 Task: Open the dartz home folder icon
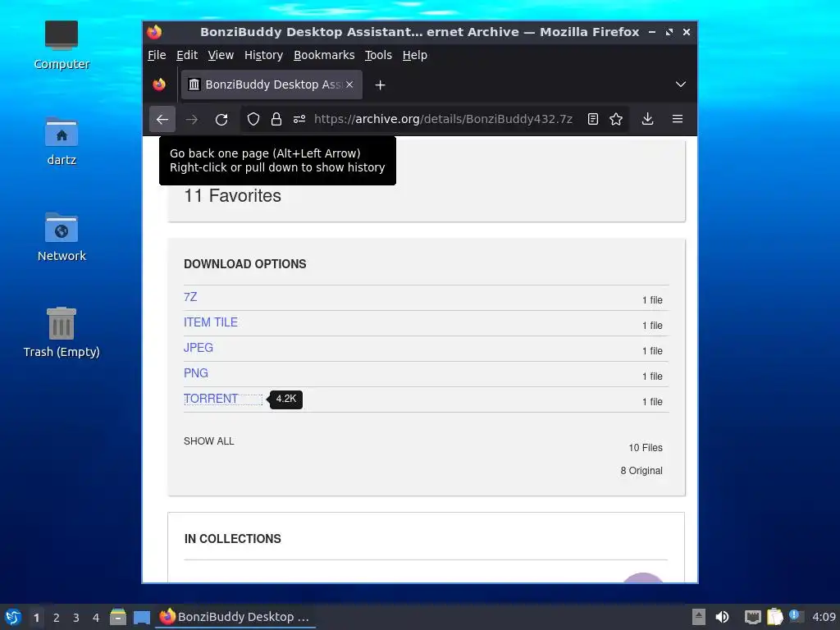pyautogui.click(x=62, y=141)
